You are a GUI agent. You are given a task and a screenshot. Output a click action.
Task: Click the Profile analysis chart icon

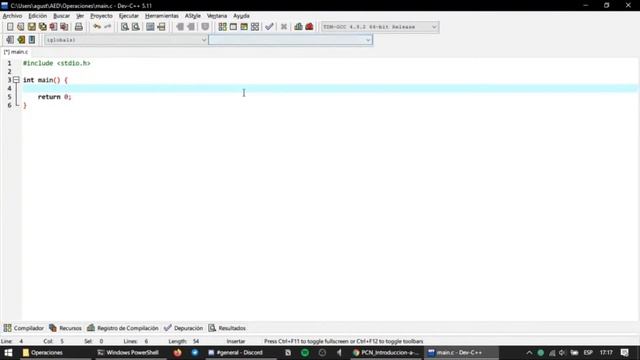(298, 27)
